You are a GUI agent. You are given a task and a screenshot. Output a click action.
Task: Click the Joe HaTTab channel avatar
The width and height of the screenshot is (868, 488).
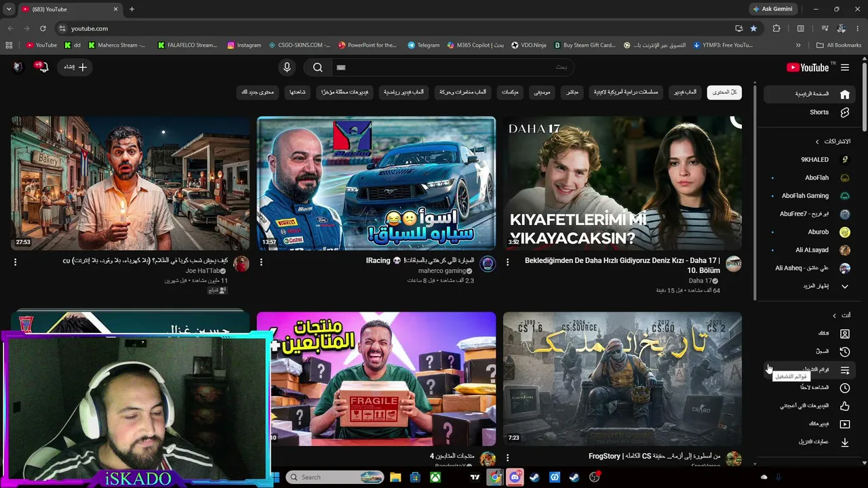coord(241,264)
